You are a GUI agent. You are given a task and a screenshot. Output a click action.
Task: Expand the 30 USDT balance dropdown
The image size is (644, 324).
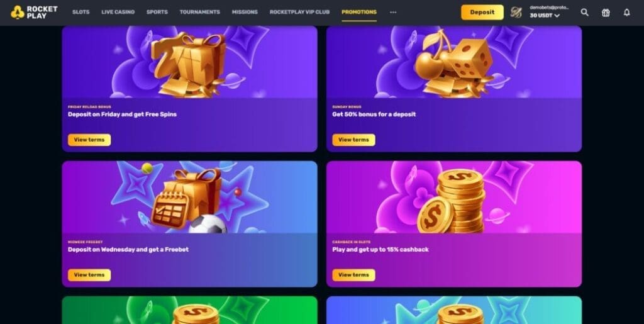545,16
